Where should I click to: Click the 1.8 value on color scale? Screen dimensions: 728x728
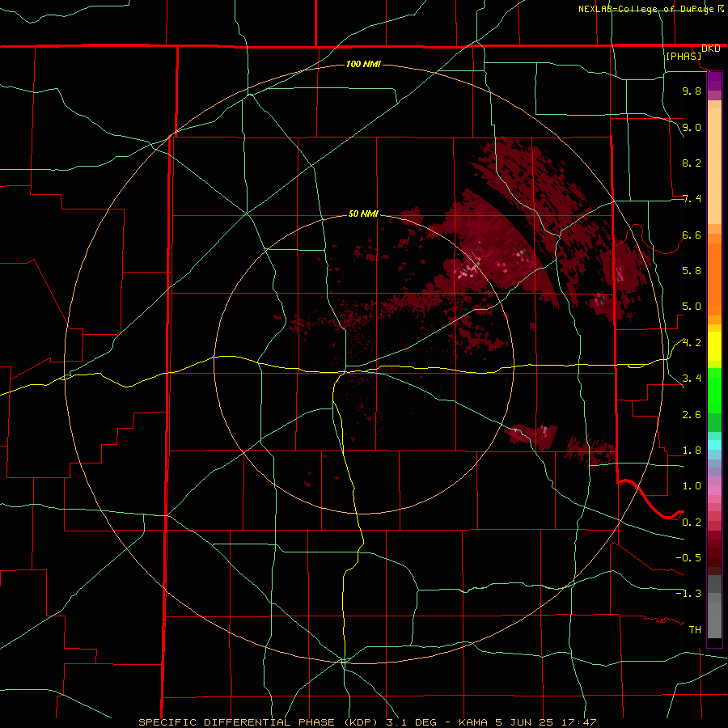pyautogui.click(x=692, y=451)
